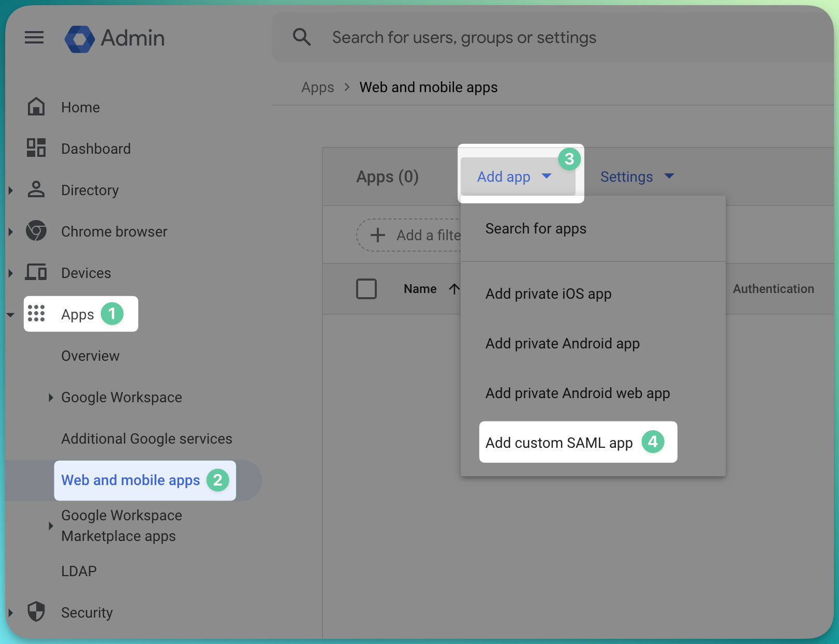Open the LDAP page
839x644 pixels.
79,571
